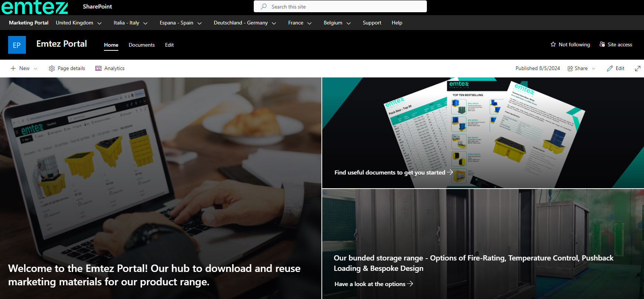Screen dimensions: 644x299
Task: Click the Site access people icon
Action: [602, 44]
